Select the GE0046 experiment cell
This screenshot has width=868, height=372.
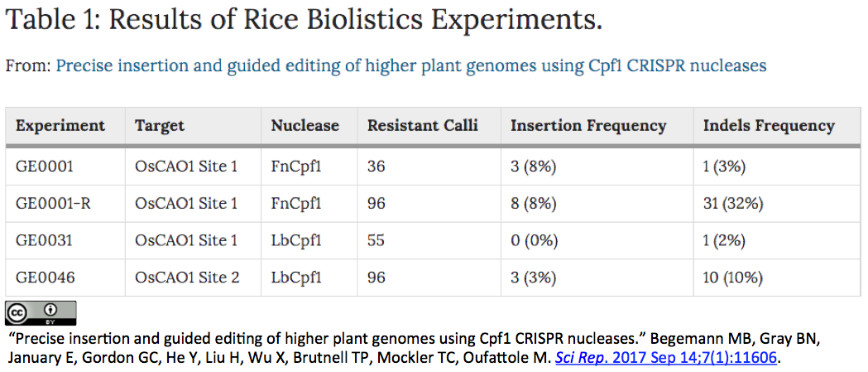pos(45,277)
